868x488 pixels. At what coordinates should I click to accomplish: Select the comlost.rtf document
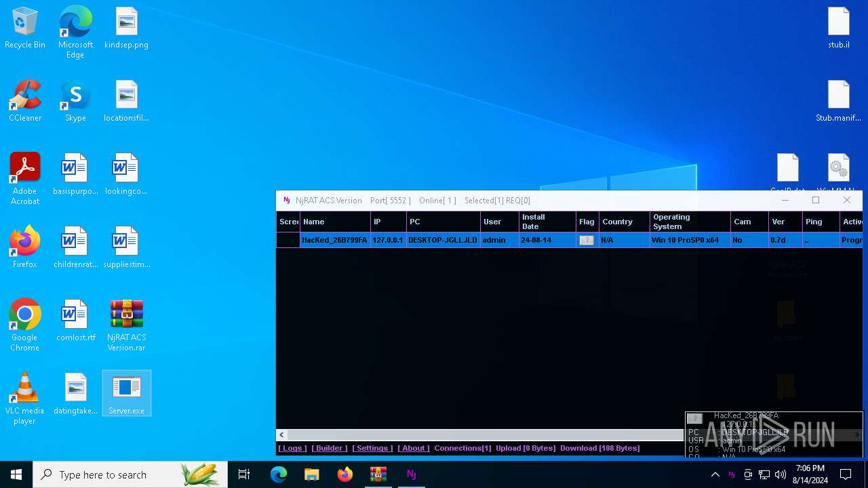[75, 321]
